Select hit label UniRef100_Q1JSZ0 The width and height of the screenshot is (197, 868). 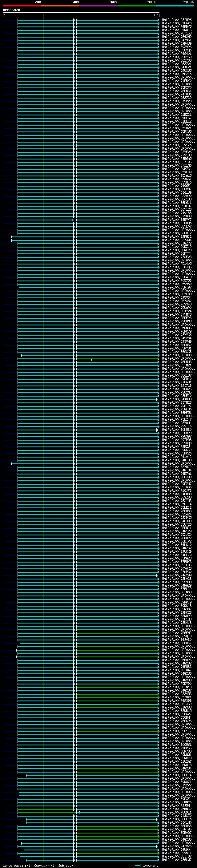click(177, 816)
